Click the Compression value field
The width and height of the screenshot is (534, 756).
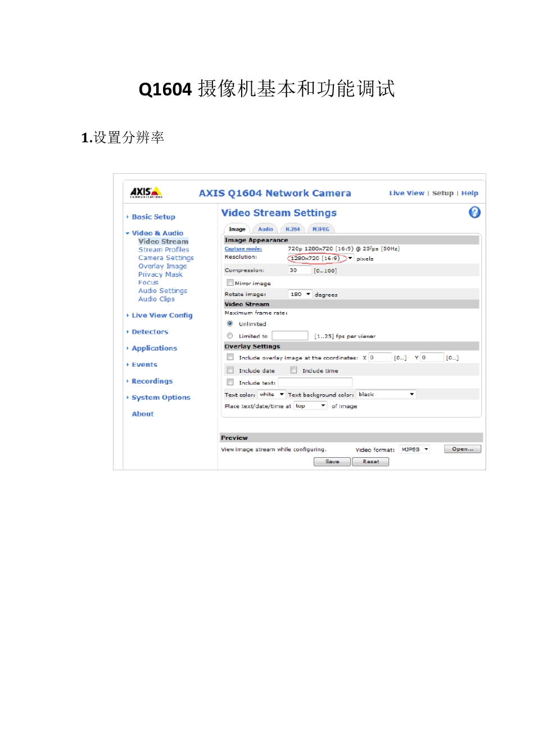[x=300, y=271]
